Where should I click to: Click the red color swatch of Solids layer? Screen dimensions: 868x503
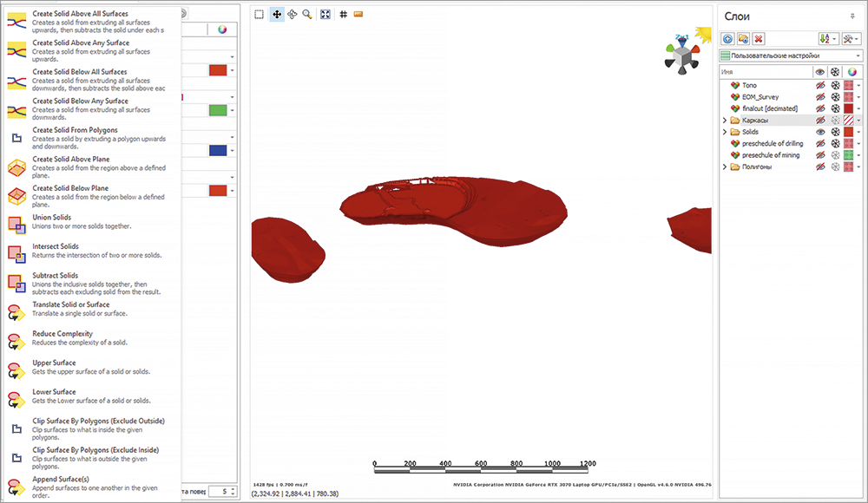849,132
